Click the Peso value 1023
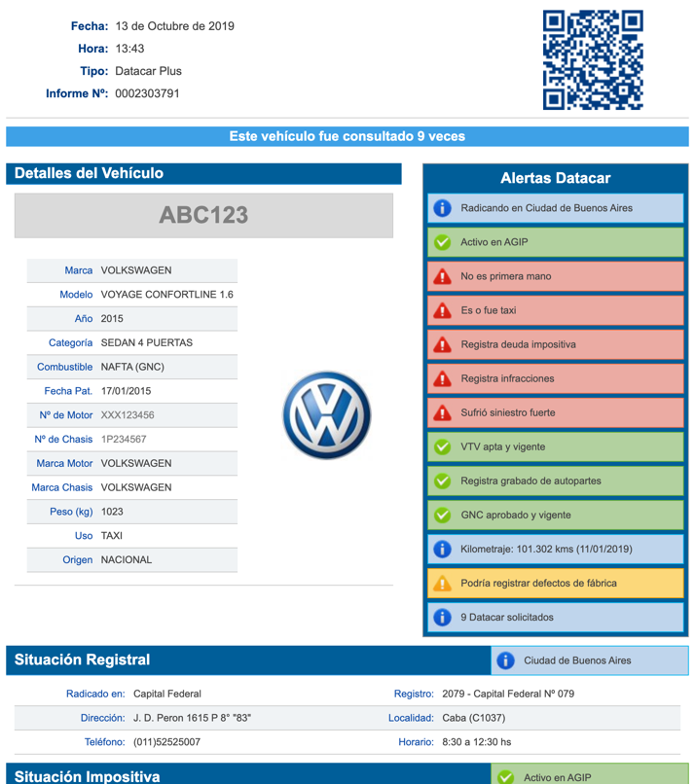The width and height of the screenshot is (695, 784). [112, 512]
